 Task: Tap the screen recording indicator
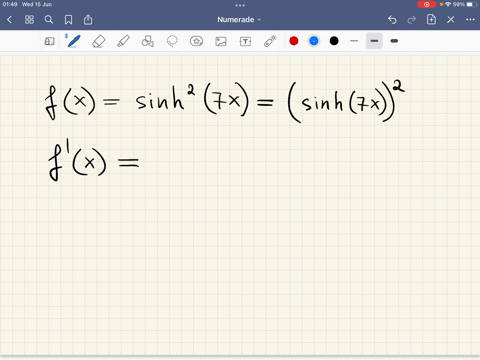pos(427,4)
